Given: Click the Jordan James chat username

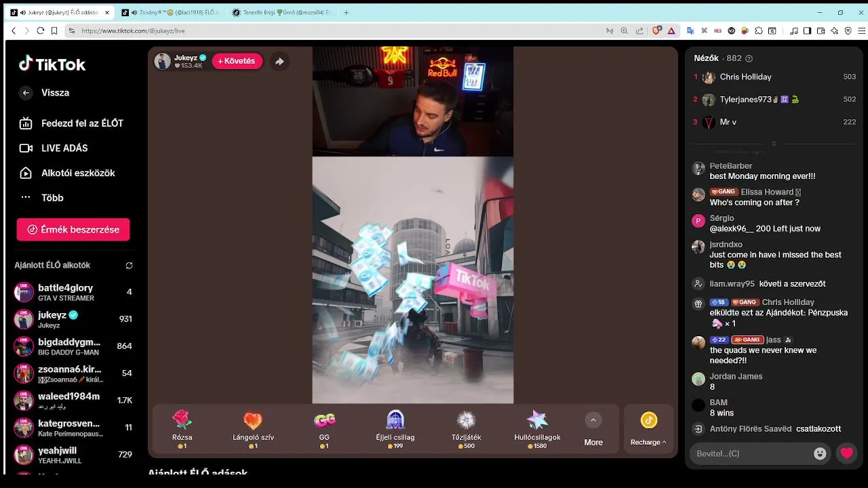Looking at the screenshot, I should [736, 376].
